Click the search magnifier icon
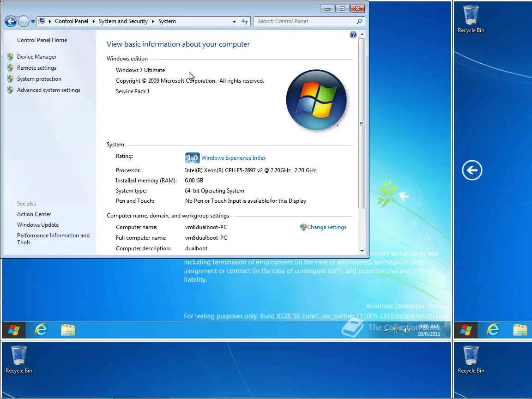This screenshot has height=399, width=532. point(360,21)
